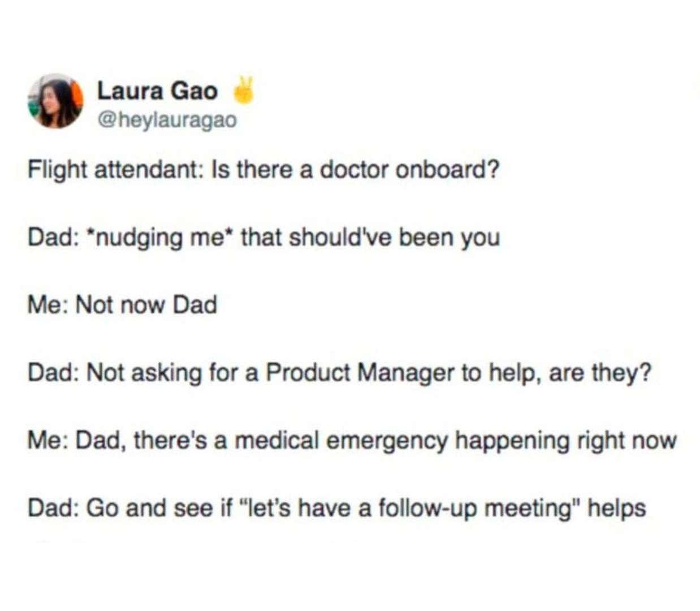Click the 'Dad:' label in the last line
This screenshot has width=700, height=611.
pos(53,508)
